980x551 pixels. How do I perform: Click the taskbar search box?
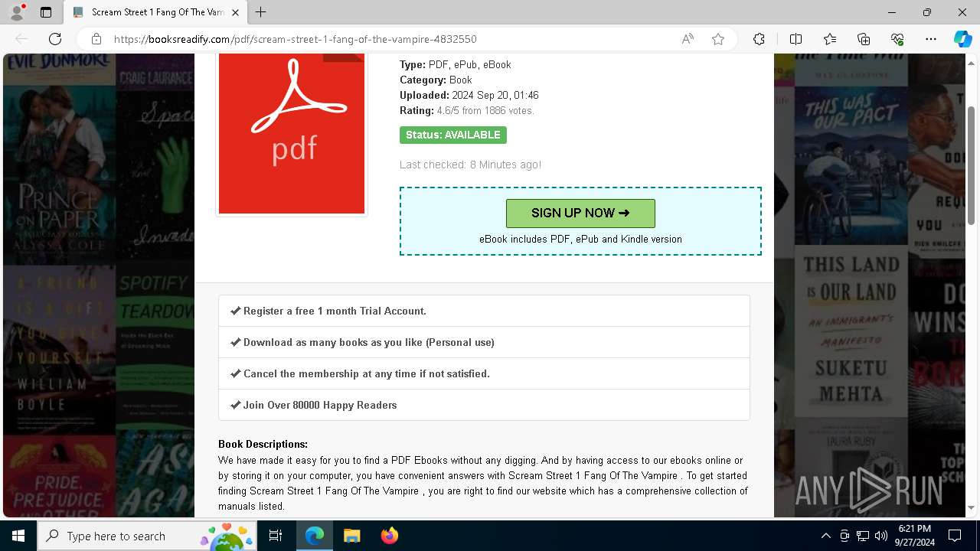(x=148, y=536)
